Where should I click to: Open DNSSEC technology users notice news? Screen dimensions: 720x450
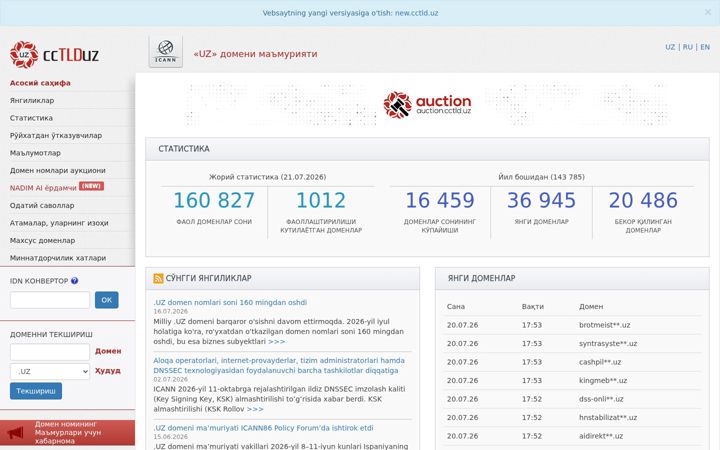tap(279, 366)
